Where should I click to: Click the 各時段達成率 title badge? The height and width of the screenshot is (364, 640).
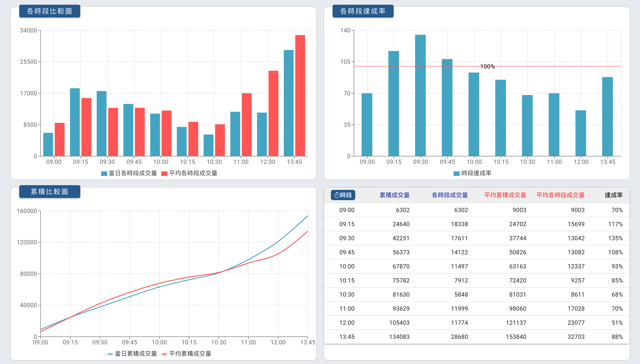363,11
